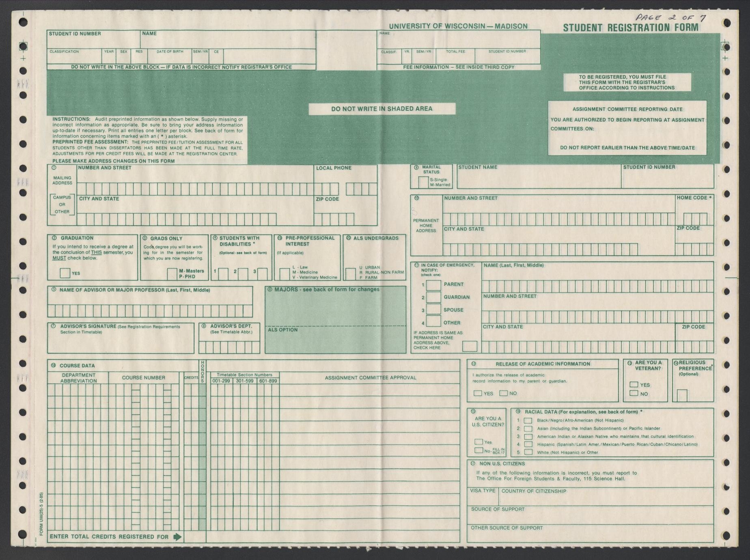Click the Other Source of Support field

coord(590,533)
